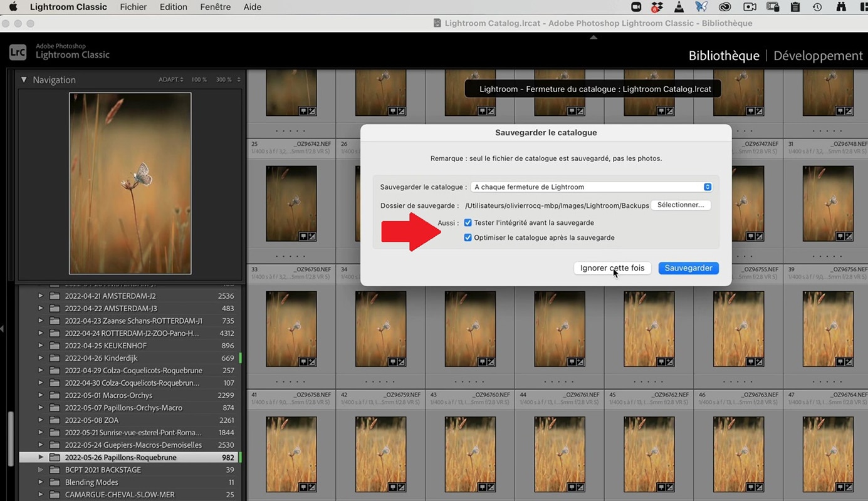868x501 pixels.
Task: Switch to the Bibliothèque module
Action: pos(724,56)
